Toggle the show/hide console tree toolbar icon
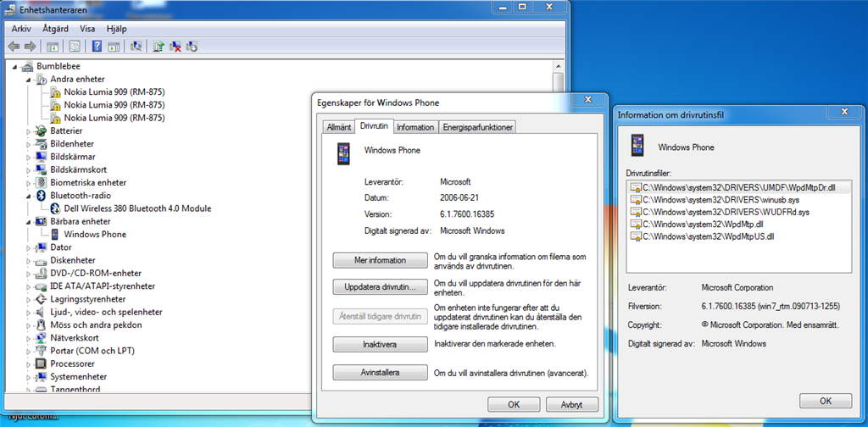This screenshot has height=427, width=868. (53, 47)
